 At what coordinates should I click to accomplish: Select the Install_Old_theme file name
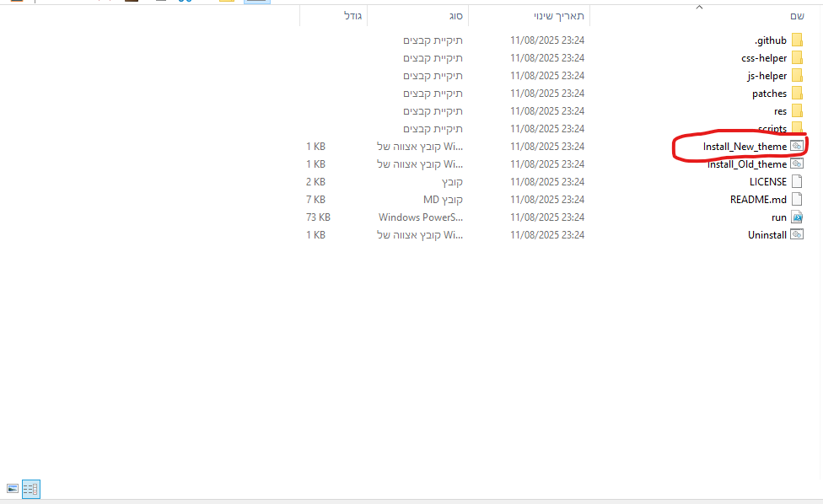(x=747, y=164)
